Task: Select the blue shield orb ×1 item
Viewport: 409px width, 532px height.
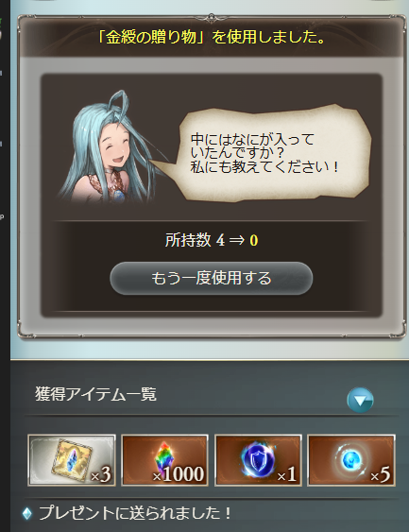Action: click(x=258, y=460)
